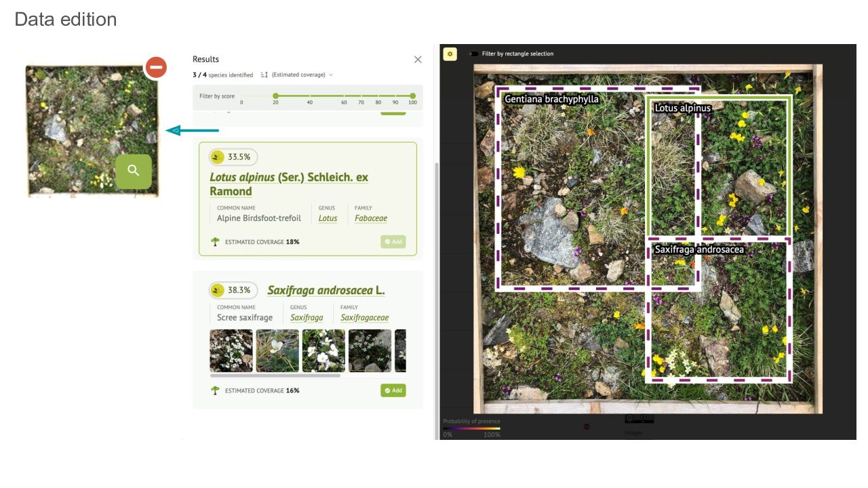
Task: Follow the Fabaceae family link
Action: click(371, 218)
